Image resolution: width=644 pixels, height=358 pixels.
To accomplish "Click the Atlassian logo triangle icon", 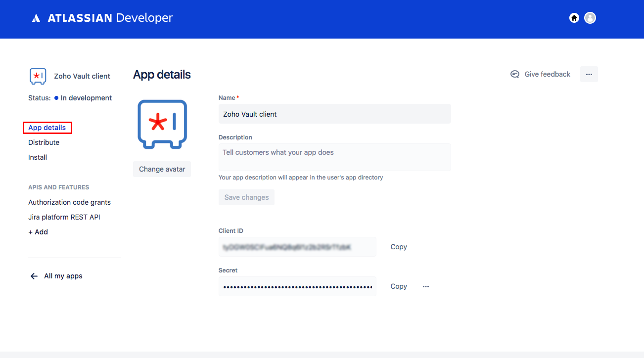I will coord(36,18).
